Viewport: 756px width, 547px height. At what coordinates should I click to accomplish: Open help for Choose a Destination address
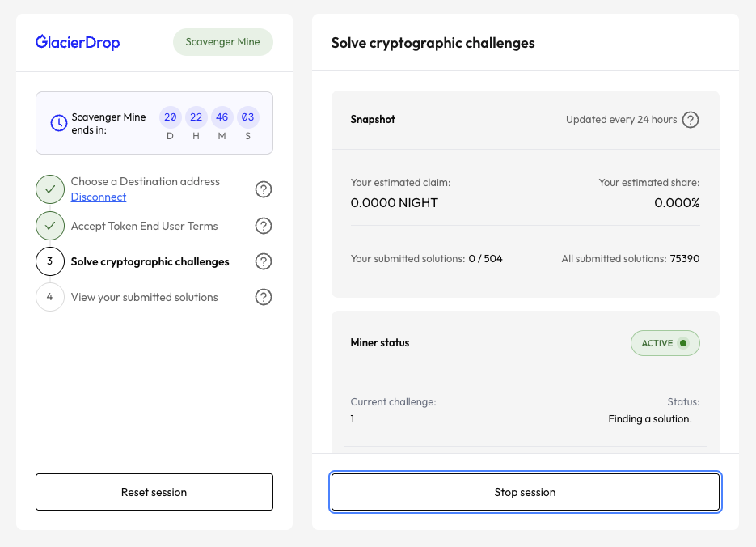(263, 189)
